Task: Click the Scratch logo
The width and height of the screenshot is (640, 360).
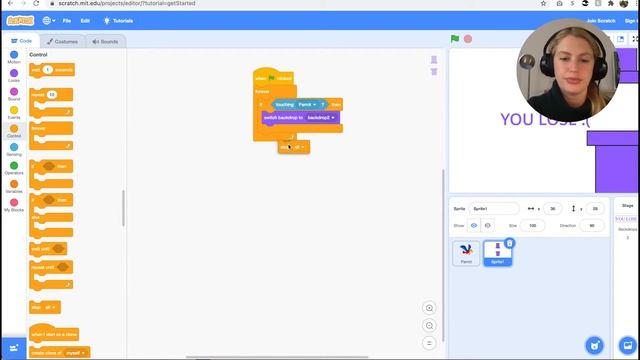Action: coord(20,20)
